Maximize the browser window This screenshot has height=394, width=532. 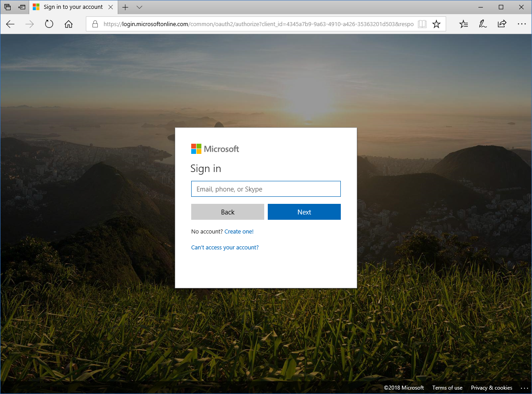coord(501,7)
